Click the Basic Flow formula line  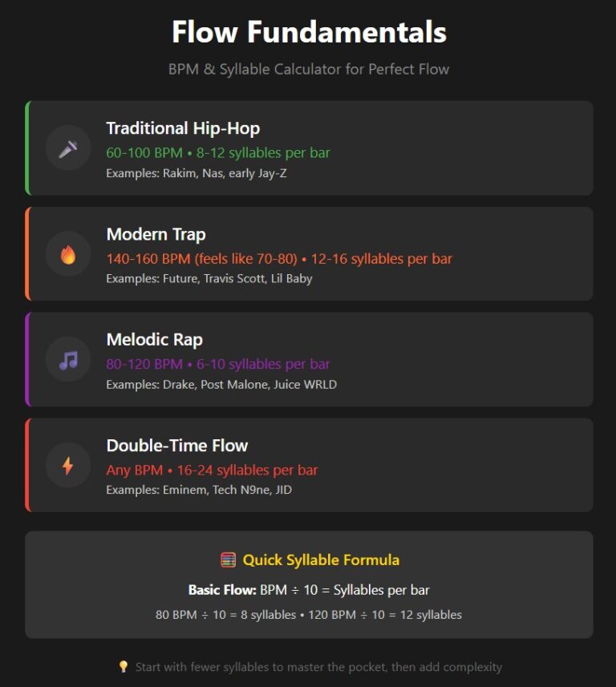(308, 589)
